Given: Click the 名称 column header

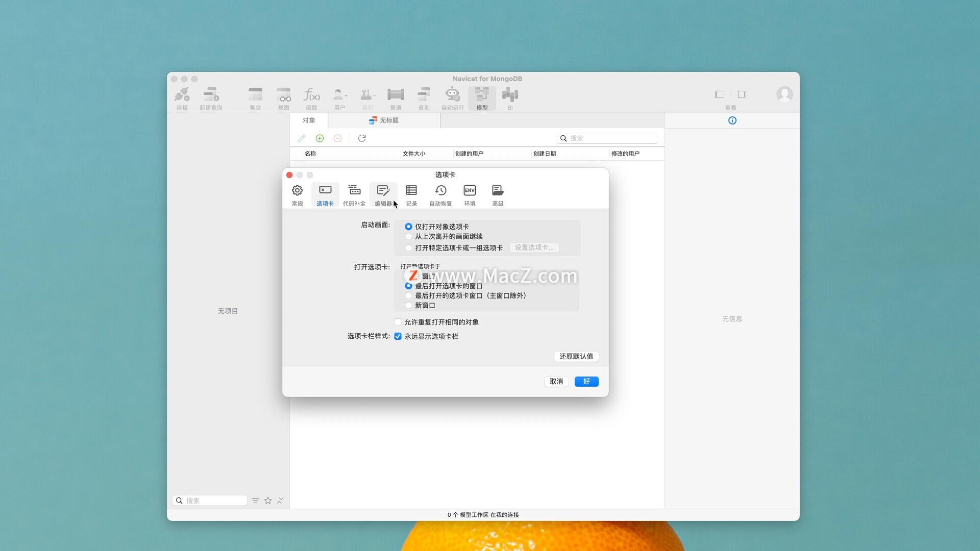Looking at the screenshot, I should pyautogui.click(x=310, y=154).
